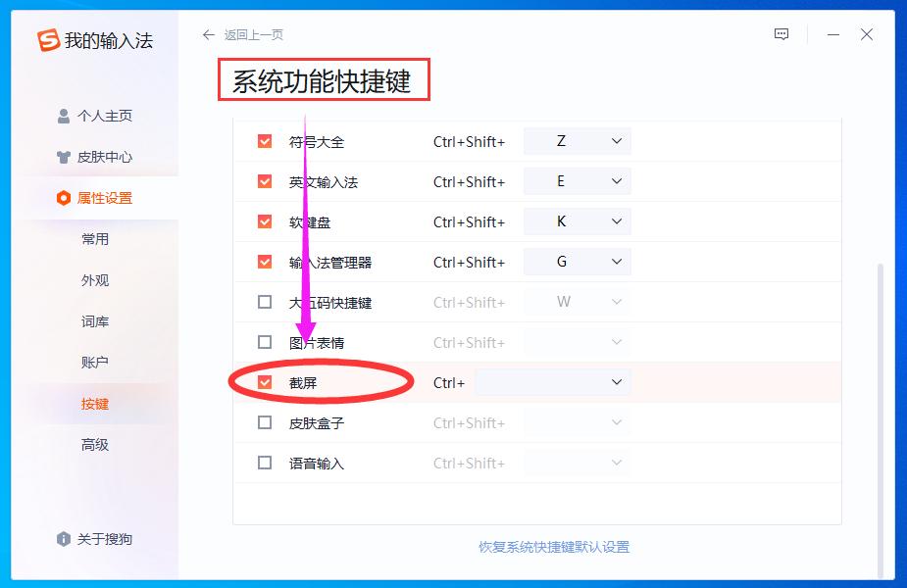
Task: Disable the 软键盘 shortcut checkbox
Action: click(264, 221)
